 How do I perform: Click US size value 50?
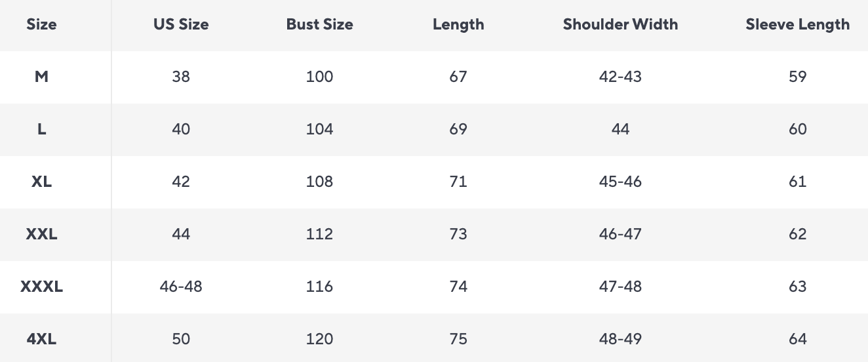click(x=181, y=339)
